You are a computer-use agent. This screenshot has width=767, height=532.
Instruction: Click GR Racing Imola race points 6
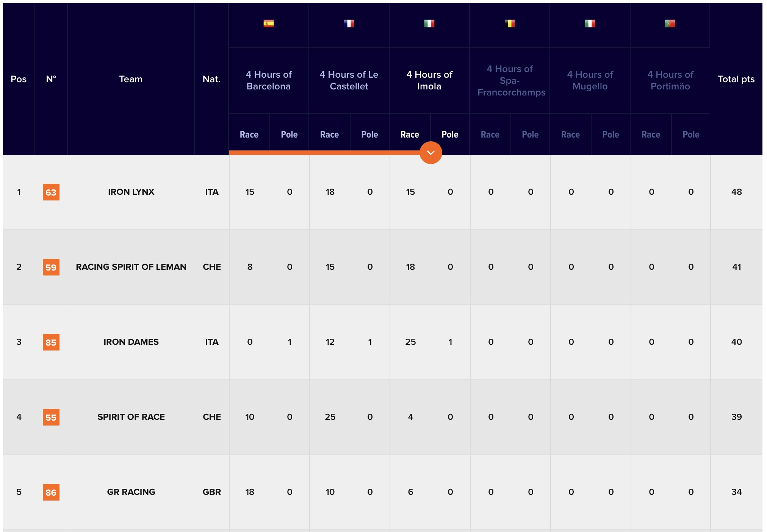(410, 492)
